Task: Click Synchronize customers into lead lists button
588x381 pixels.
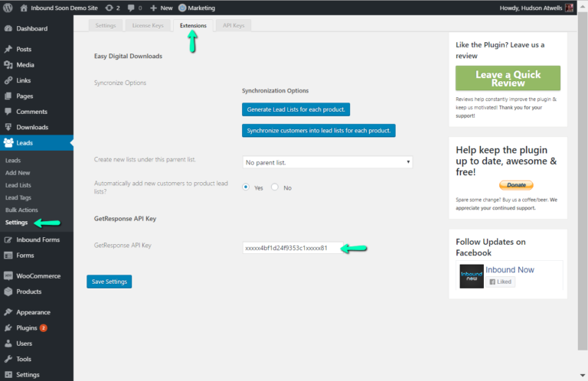Action: 318,130
